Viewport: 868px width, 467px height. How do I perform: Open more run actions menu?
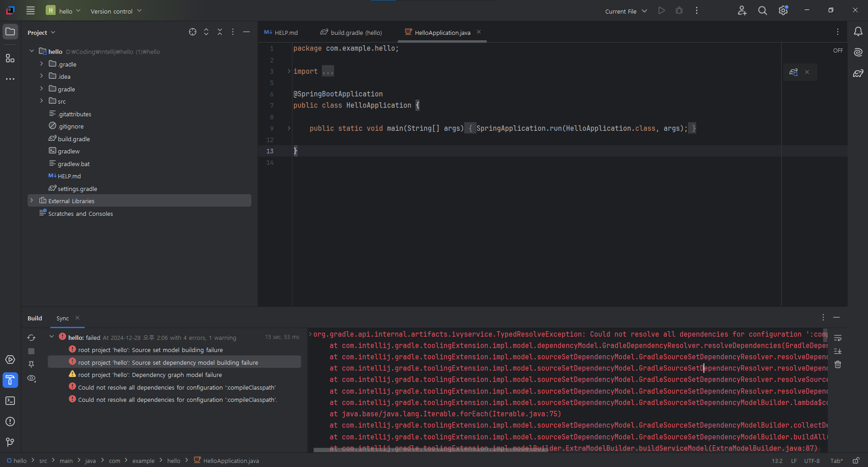pos(697,10)
